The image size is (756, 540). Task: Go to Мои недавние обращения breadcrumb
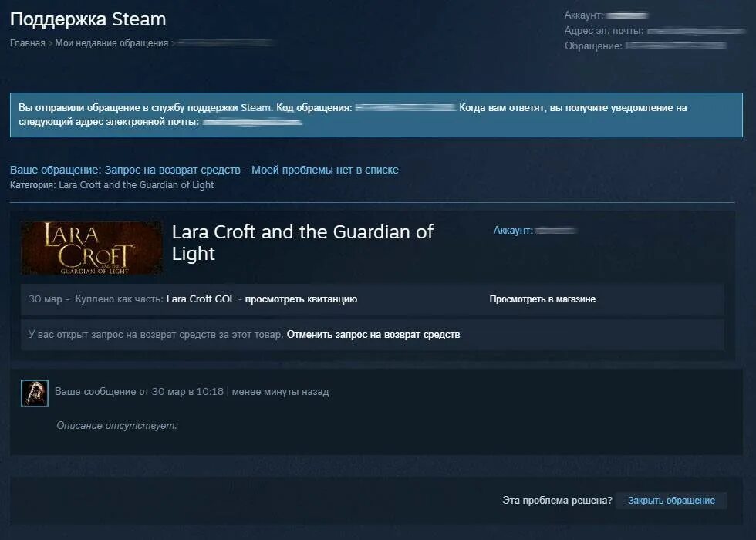pos(111,43)
